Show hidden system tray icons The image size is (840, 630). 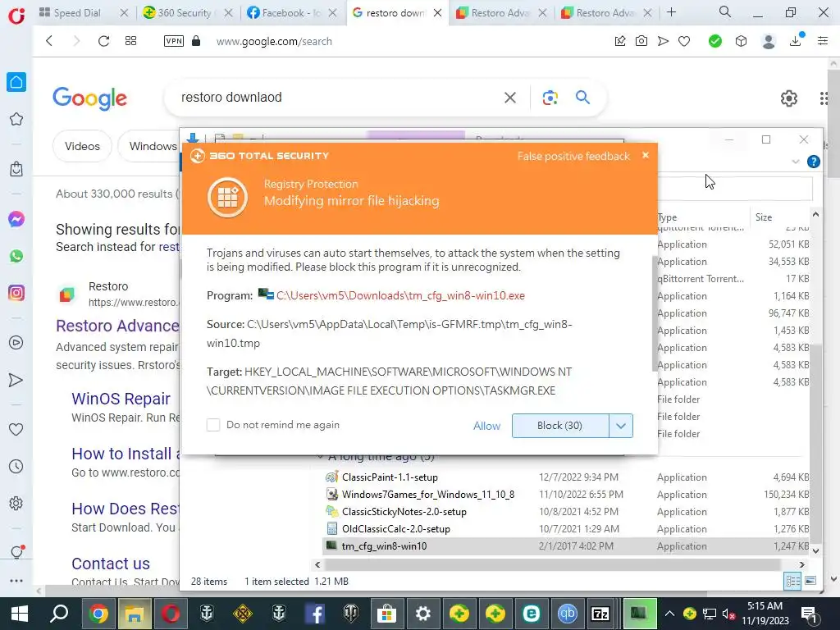click(x=669, y=614)
